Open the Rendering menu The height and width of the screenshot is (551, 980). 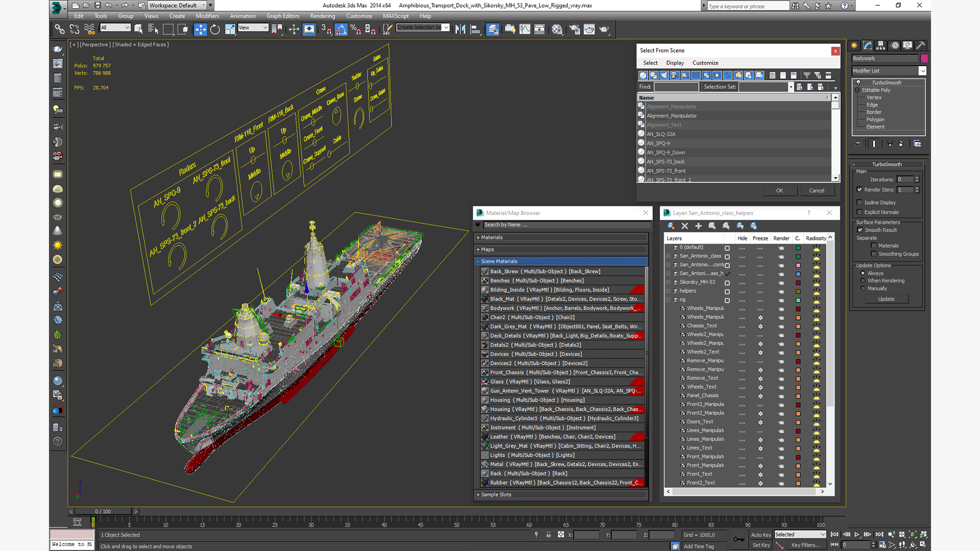(x=323, y=16)
